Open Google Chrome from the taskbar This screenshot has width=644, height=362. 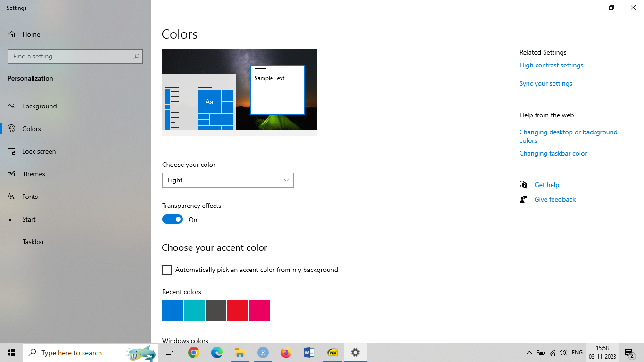[194, 353]
